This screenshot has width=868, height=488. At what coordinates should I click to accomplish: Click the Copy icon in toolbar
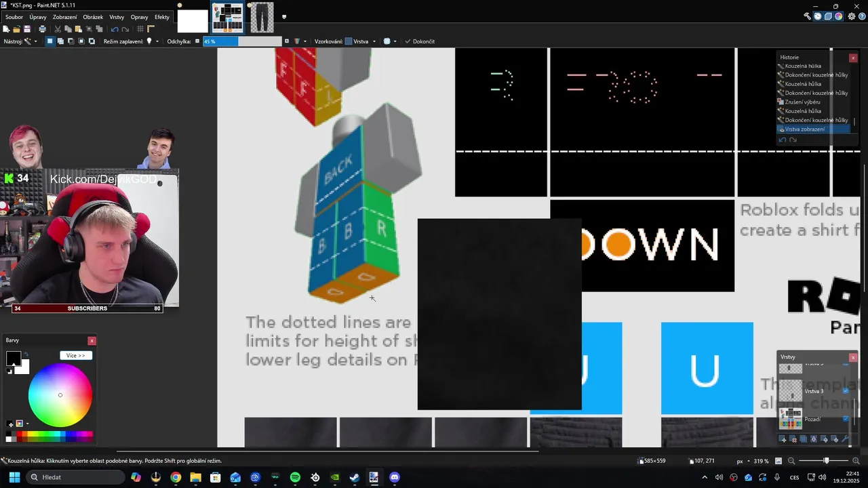[68, 29]
